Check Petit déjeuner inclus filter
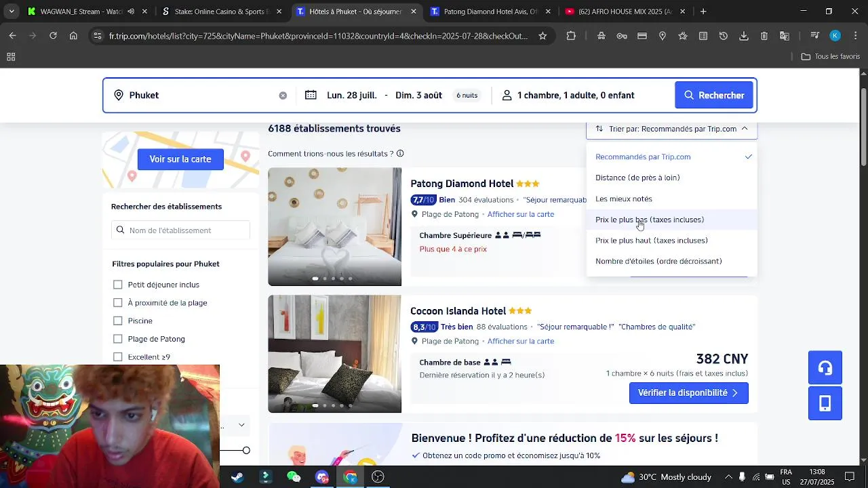The width and height of the screenshot is (868, 488). point(118,285)
